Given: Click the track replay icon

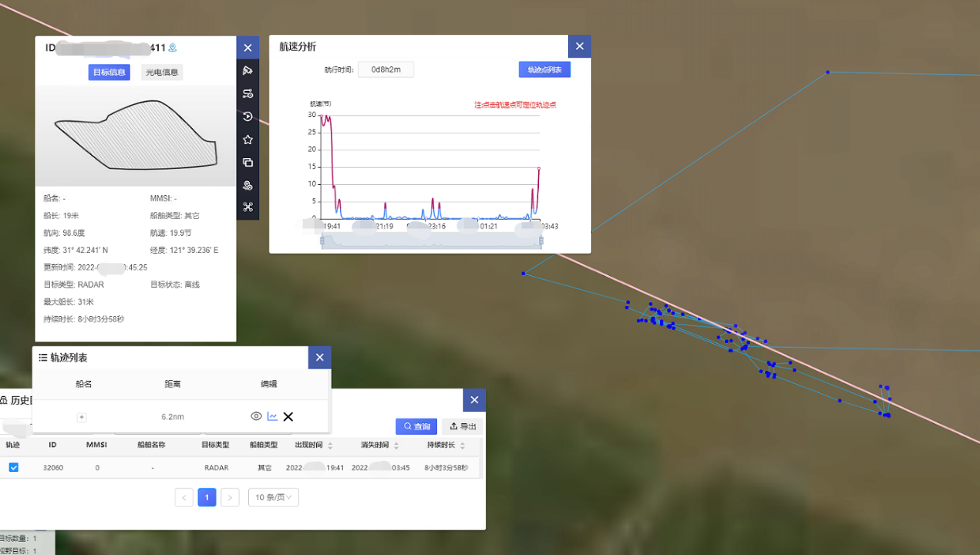Looking at the screenshot, I should (248, 116).
